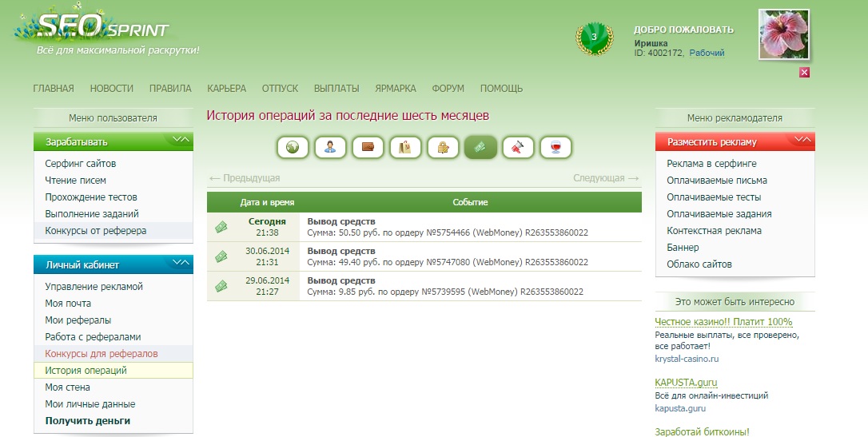Open 'Работа с рефералами'
The width and height of the screenshot is (868, 437).
pos(93,337)
